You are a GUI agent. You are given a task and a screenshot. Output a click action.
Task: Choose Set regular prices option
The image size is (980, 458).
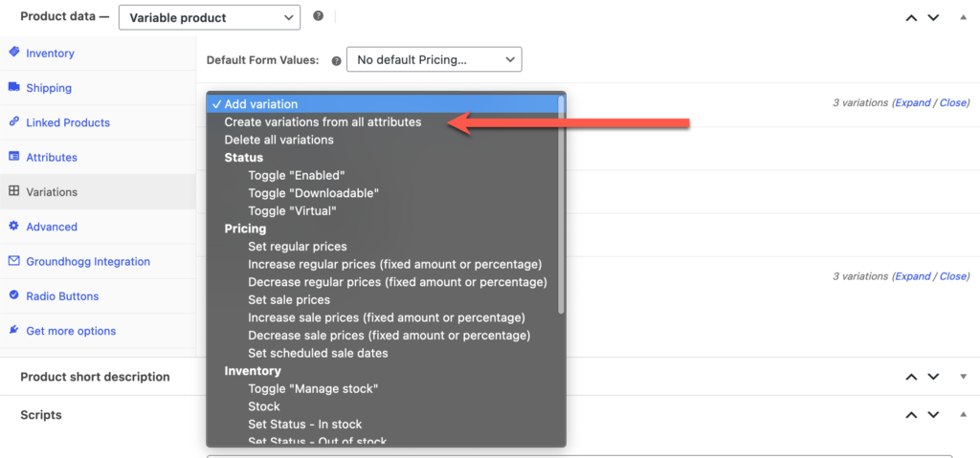[297, 247]
